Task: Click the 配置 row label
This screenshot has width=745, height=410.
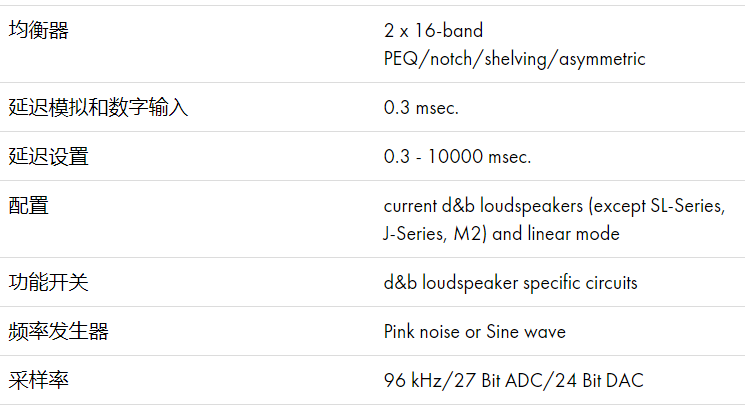Action: click(x=29, y=206)
